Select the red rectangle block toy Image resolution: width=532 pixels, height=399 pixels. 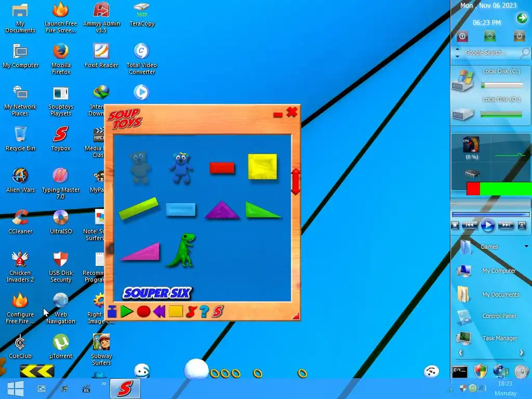click(222, 168)
